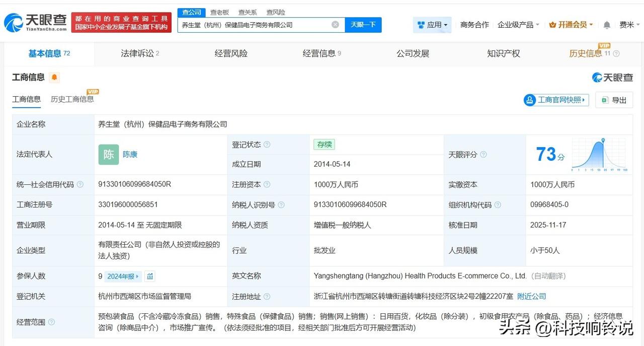Switch to 查风险 search tab
Viewport: 644px width, 346px height.
pyautogui.click(x=276, y=12)
